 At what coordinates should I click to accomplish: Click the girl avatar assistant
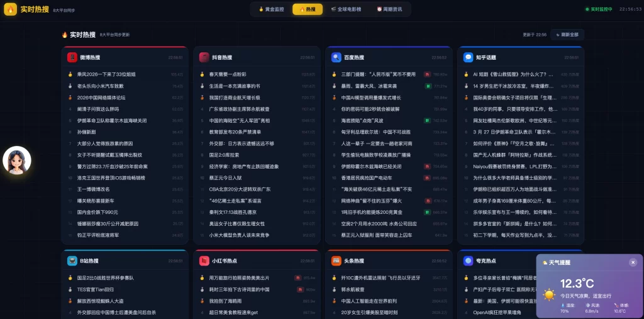(x=17, y=160)
